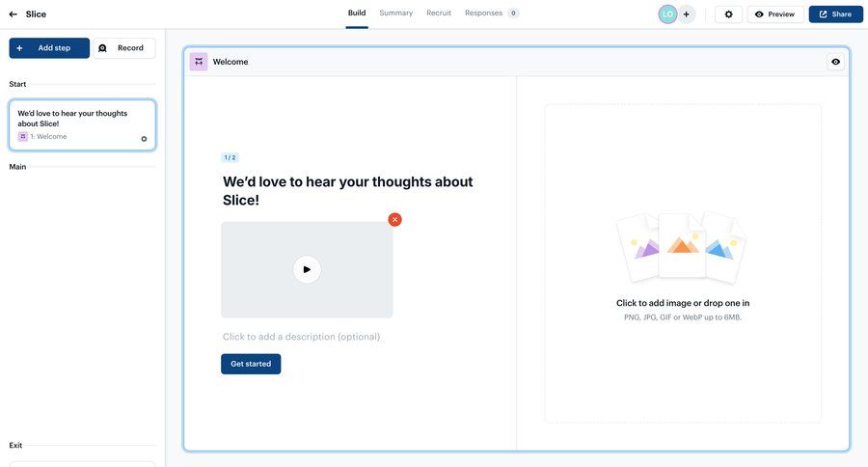The height and width of the screenshot is (467, 868).
Task: Click the Welcome block header label
Action: (231, 62)
